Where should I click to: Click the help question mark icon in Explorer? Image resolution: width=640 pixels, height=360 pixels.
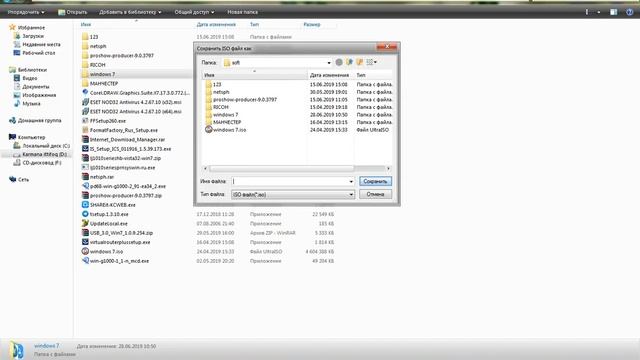(629, 12)
